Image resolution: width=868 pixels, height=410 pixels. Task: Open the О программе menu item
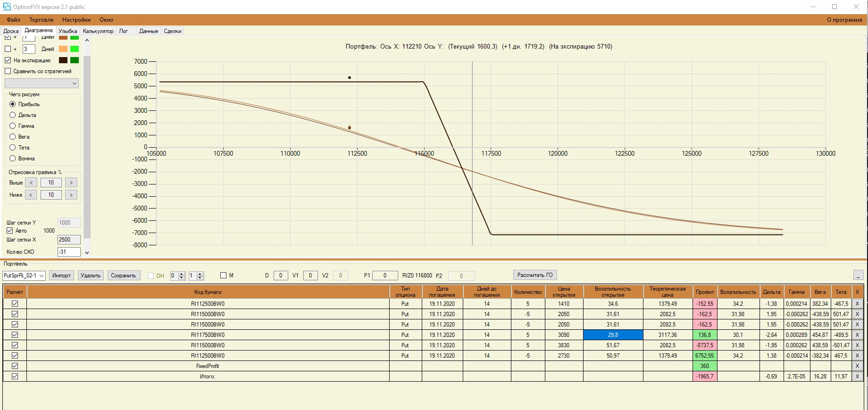[844, 20]
